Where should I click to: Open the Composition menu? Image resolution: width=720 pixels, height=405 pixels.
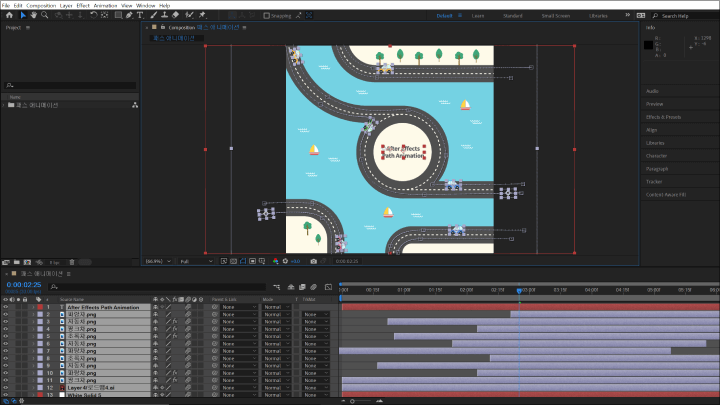[41, 6]
